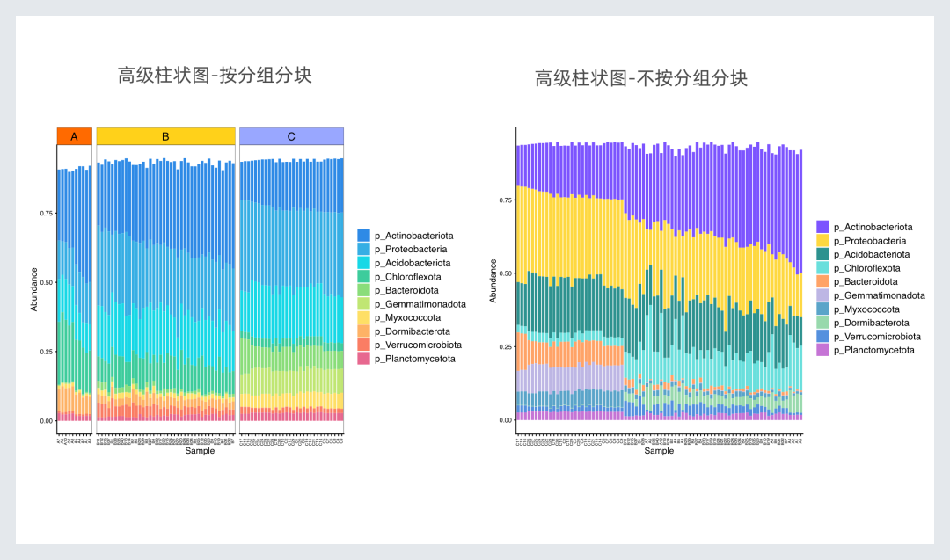Click the Sample axis label under 不按分组分块 chart
Viewport: 950px width, 560px height.
[x=659, y=450]
